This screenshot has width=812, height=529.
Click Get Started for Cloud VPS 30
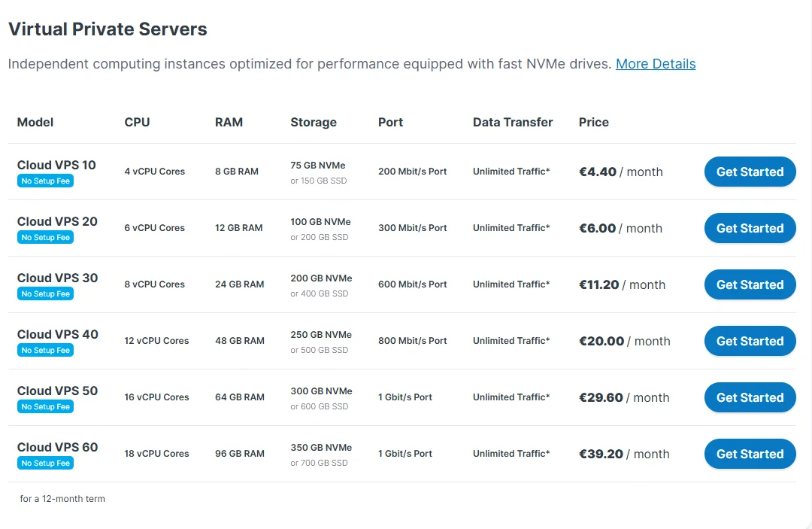[x=750, y=284]
